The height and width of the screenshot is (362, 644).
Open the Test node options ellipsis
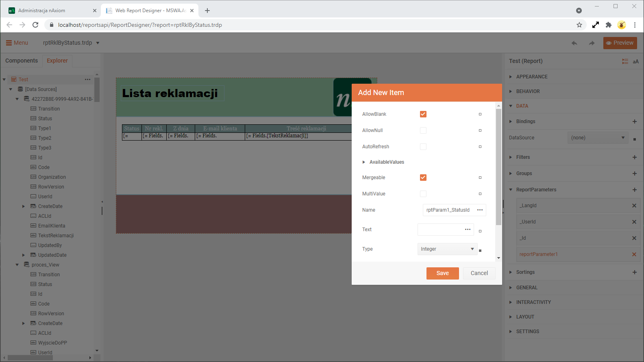pos(87,80)
